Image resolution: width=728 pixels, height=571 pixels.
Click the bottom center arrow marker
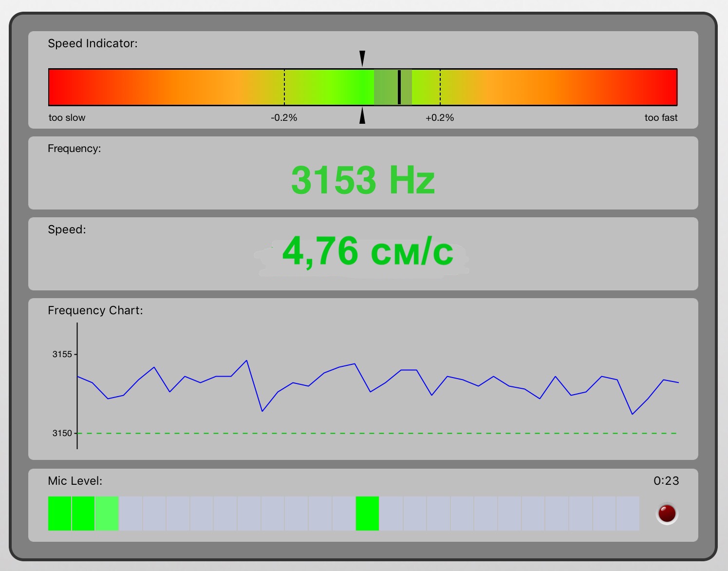(x=362, y=116)
